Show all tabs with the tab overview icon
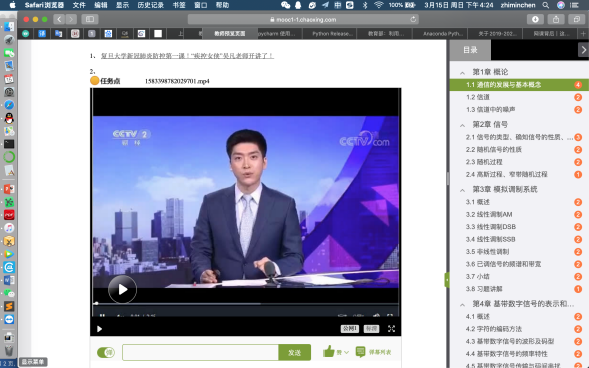 pyautogui.click(x=577, y=19)
